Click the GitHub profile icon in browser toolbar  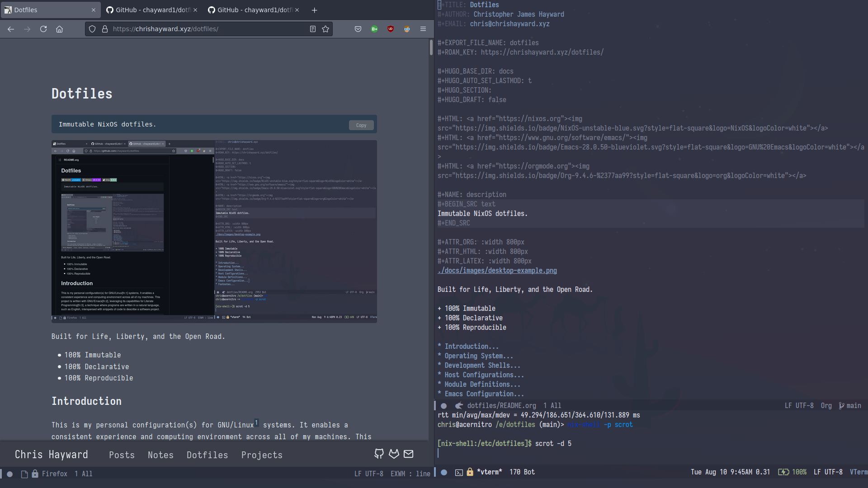[x=379, y=454]
